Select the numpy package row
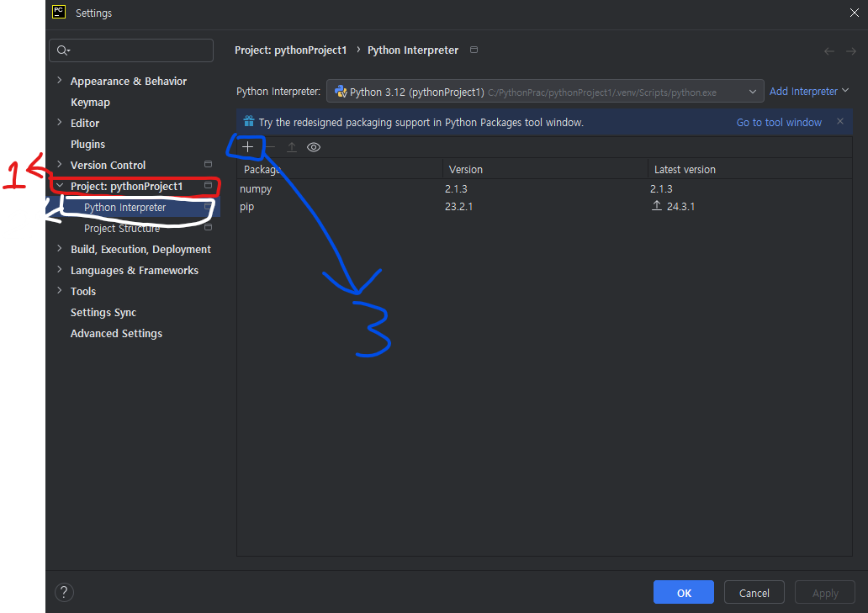The height and width of the screenshot is (613, 868). tap(545, 188)
